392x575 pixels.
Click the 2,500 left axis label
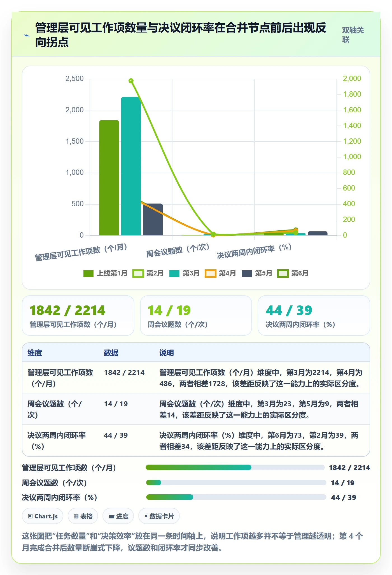pos(74,79)
